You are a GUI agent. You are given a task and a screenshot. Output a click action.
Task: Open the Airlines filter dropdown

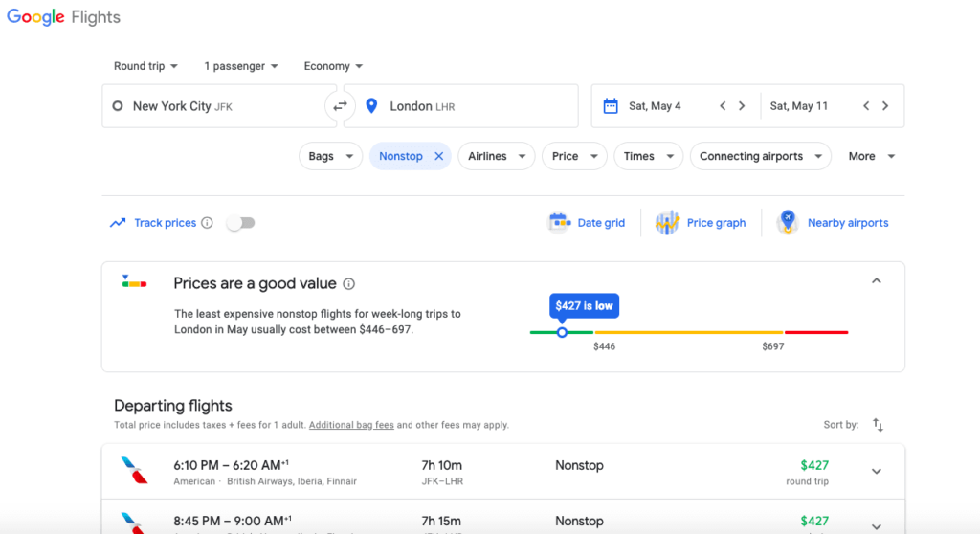pyautogui.click(x=497, y=156)
